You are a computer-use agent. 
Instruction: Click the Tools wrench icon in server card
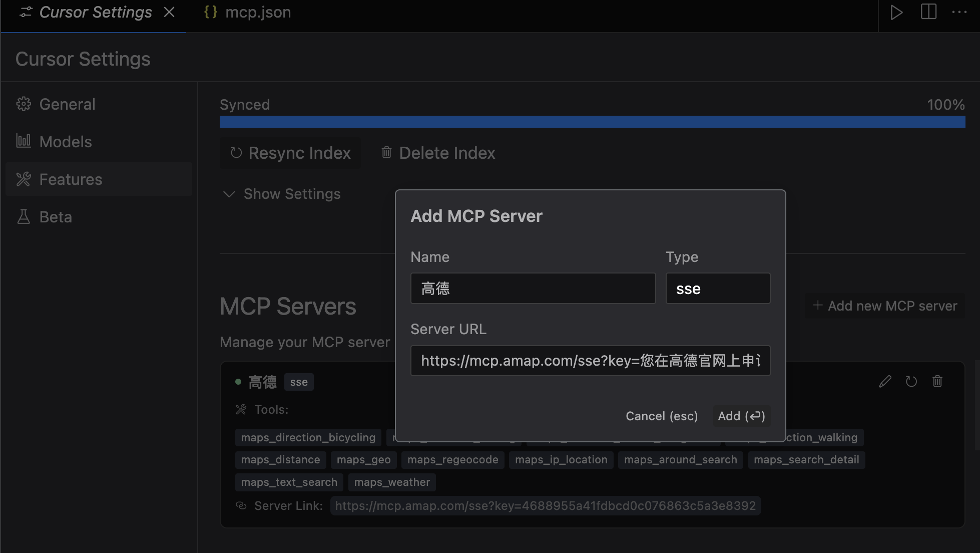tap(241, 410)
